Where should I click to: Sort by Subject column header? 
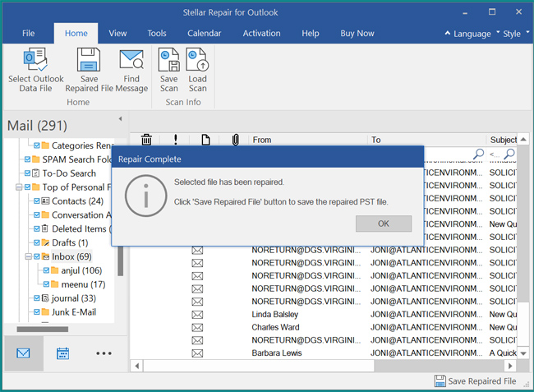click(502, 140)
